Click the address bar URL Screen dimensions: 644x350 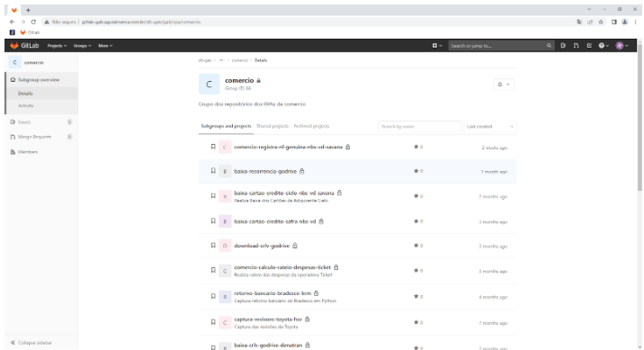[141, 22]
